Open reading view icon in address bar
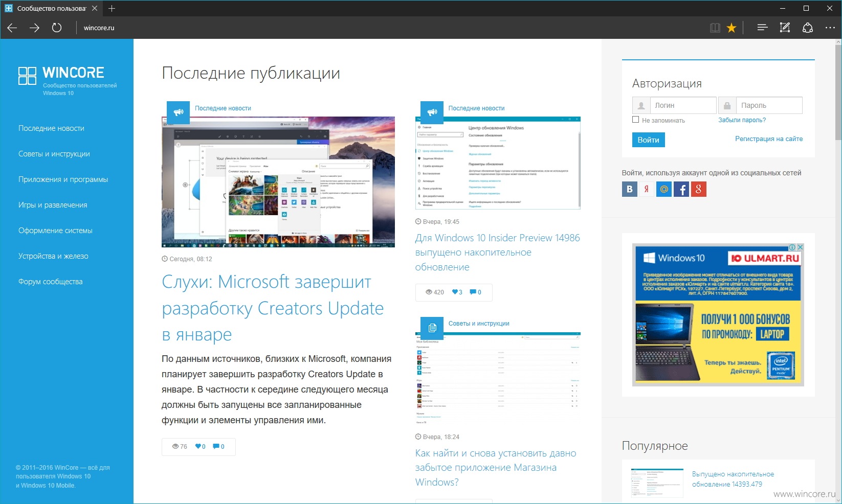The image size is (842, 504). (715, 28)
